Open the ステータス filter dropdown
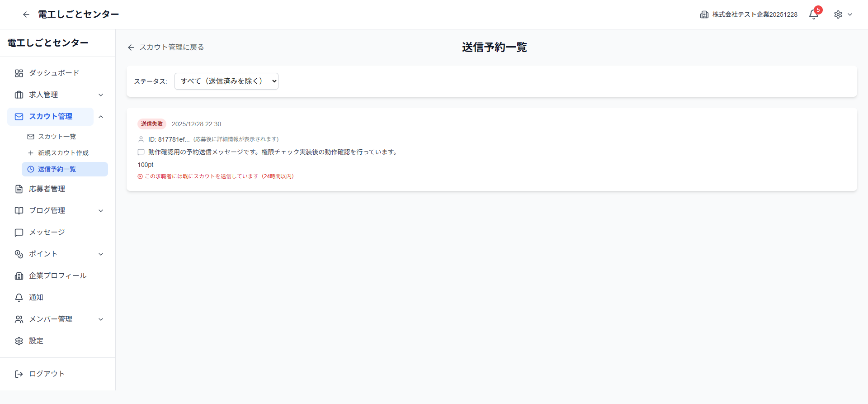Screen dimensions: 868x404 [x=226, y=81]
